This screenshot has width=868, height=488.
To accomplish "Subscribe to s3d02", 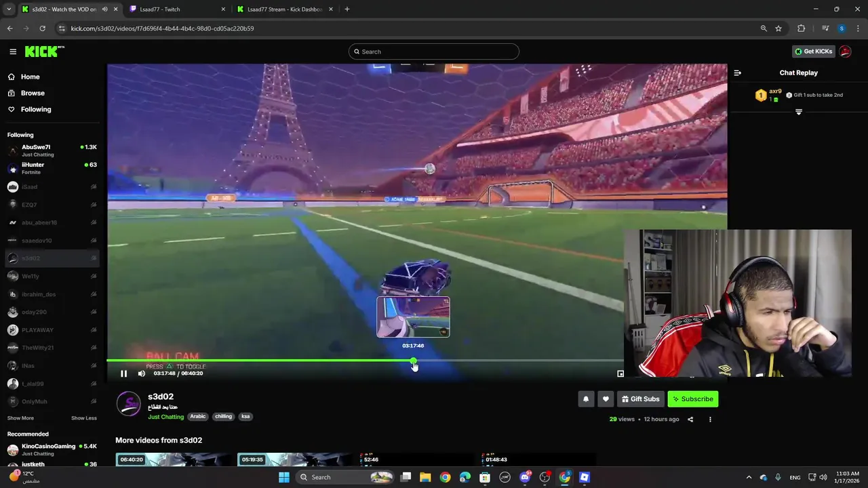I will (692, 399).
